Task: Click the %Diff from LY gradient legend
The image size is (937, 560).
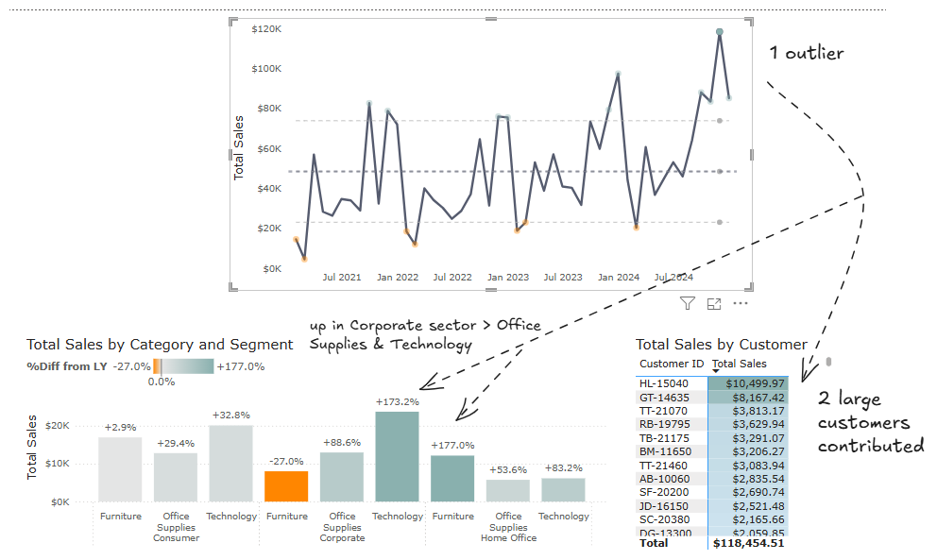Action: [x=183, y=366]
